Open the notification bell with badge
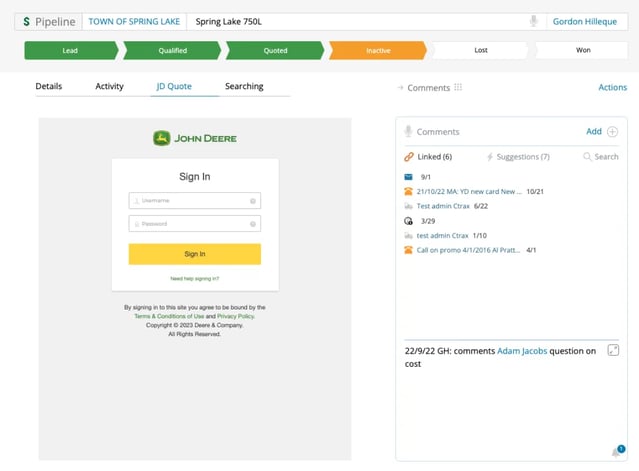This screenshot has width=639, height=471. click(x=617, y=452)
